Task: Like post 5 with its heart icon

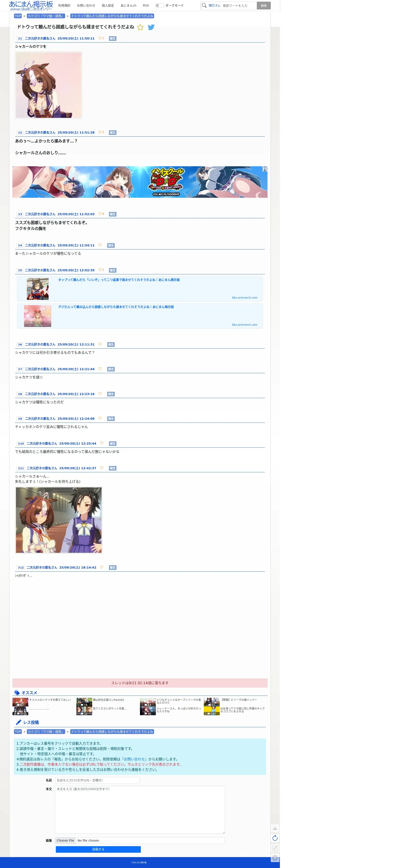Action: click(x=100, y=270)
